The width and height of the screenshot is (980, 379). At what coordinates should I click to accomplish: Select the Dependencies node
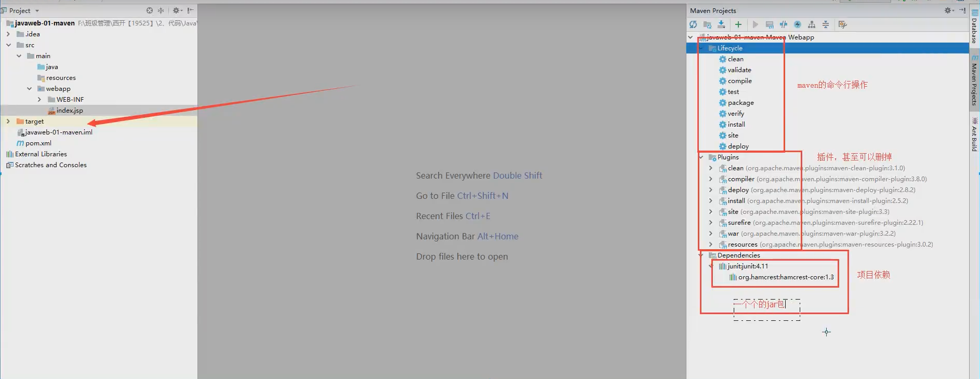tap(738, 255)
